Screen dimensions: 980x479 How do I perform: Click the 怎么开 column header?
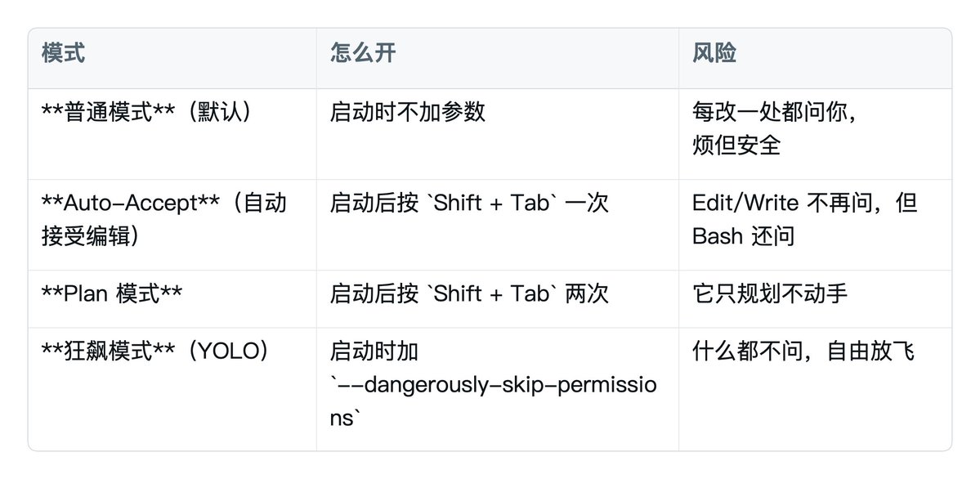coord(363,53)
